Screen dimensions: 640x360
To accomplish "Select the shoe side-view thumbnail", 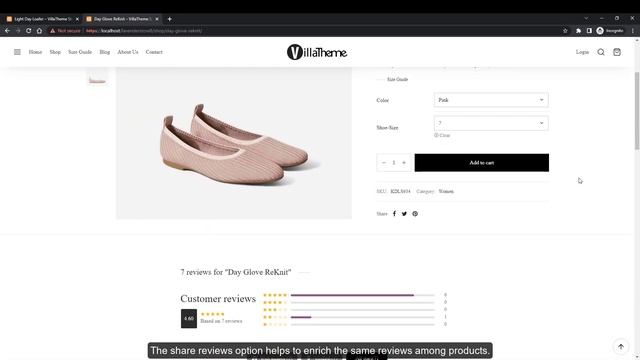I will 97,78.
